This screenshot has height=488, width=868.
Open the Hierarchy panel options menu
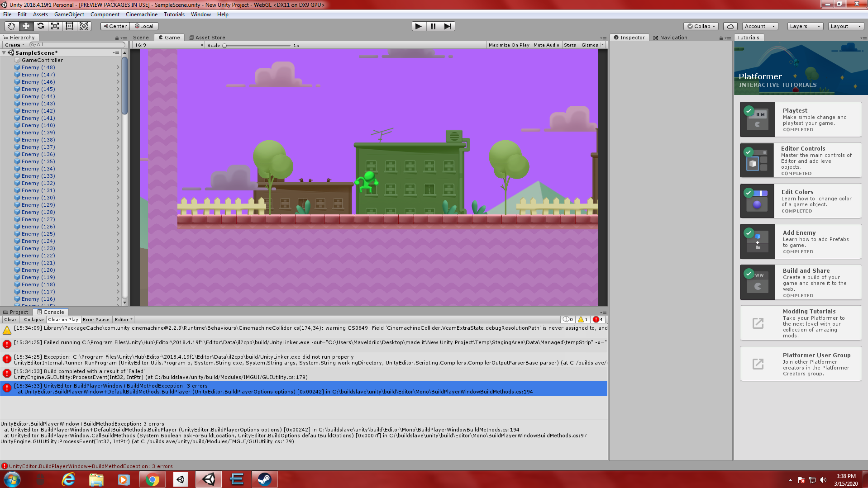pyautogui.click(x=123, y=38)
